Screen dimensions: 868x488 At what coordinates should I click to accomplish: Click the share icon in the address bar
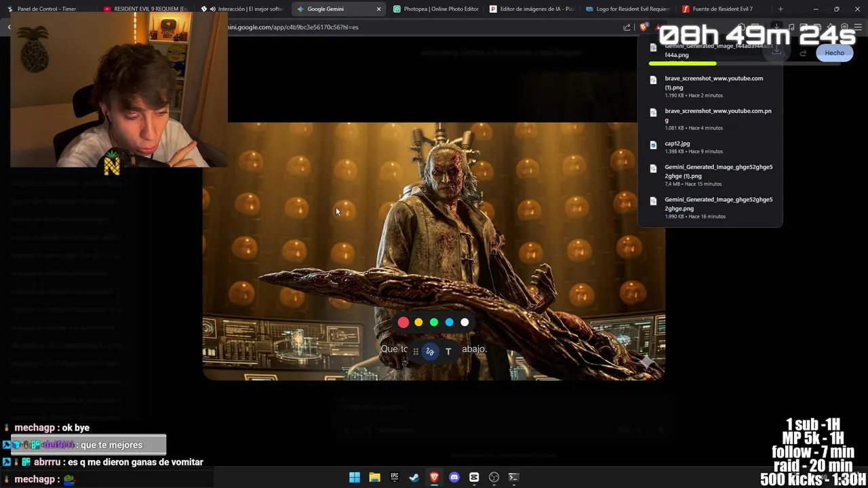[627, 27]
